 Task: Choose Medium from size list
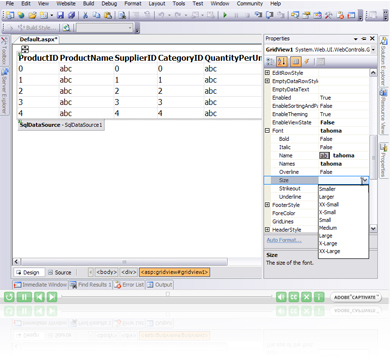click(x=343, y=228)
